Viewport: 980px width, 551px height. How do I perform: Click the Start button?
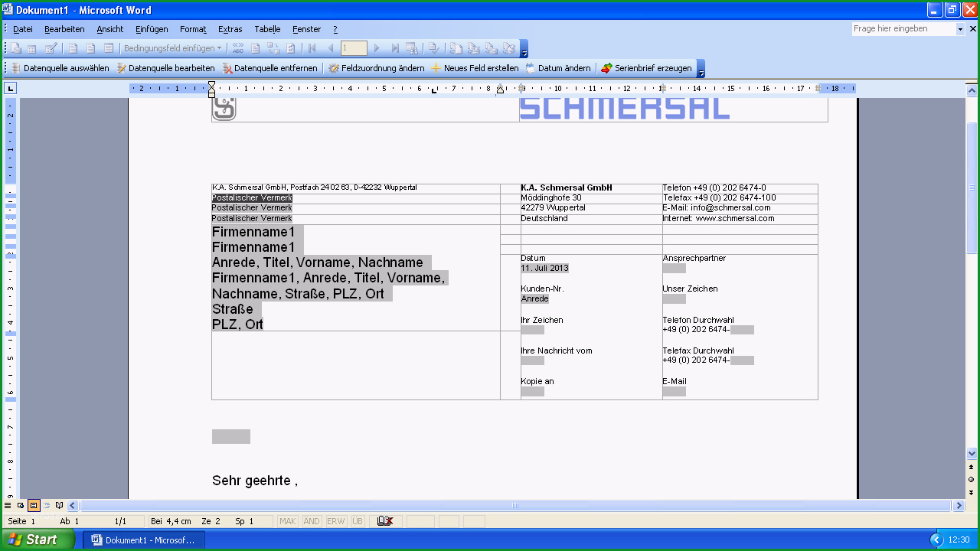[x=37, y=540]
